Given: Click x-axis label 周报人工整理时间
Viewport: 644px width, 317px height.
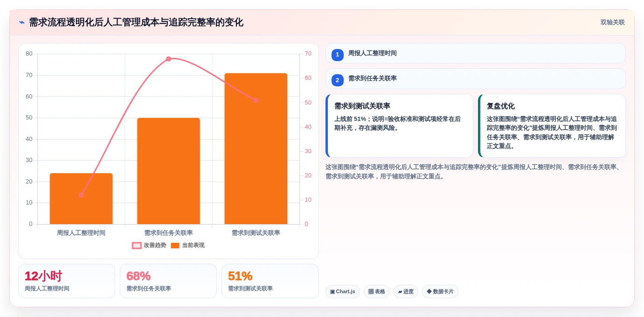Looking at the screenshot, I should [x=81, y=232].
